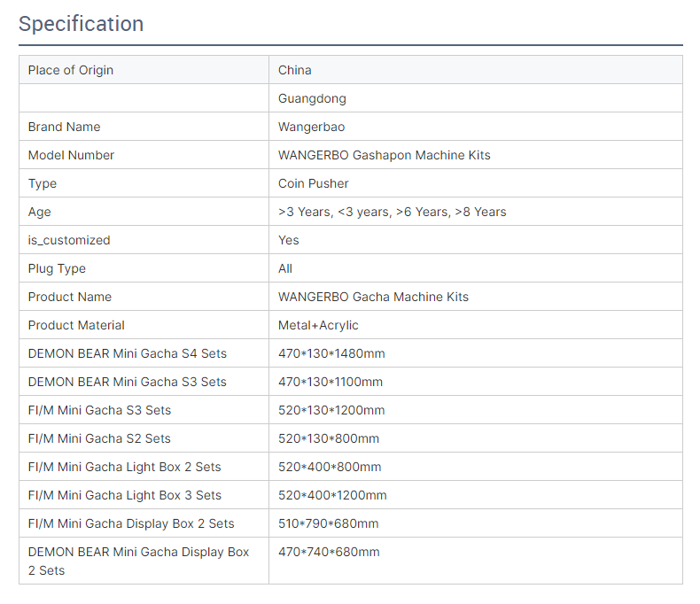Click 'WANGERBO Gacha Machine Kits' value
Image resolution: width=700 pixels, height=604 pixels.
pyautogui.click(x=374, y=297)
